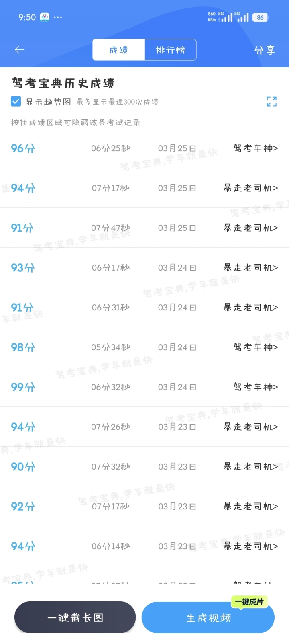289x644 pixels.
Task: Tap the fullscreen expand icon
Action: [272, 102]
